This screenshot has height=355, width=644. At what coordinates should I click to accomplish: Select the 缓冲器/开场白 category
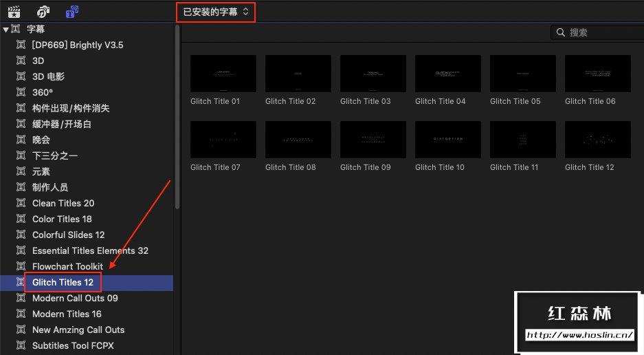tap(62, 124)
